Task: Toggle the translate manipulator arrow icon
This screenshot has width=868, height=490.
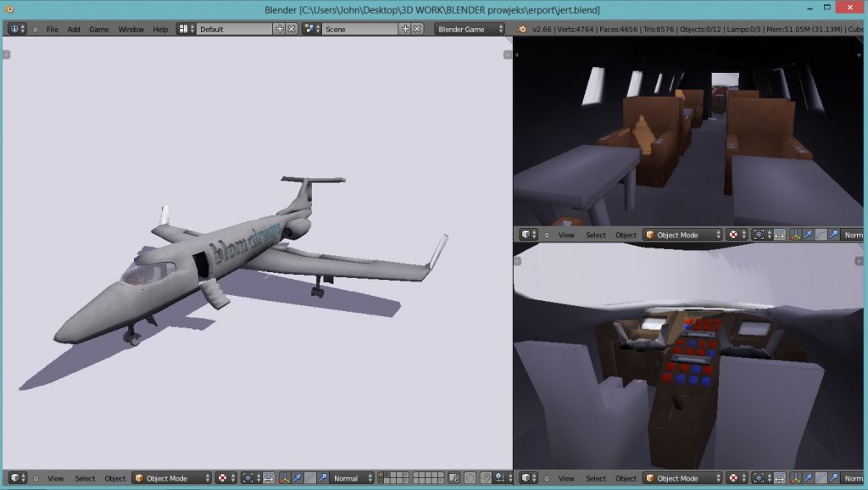Action: point(298,477)
